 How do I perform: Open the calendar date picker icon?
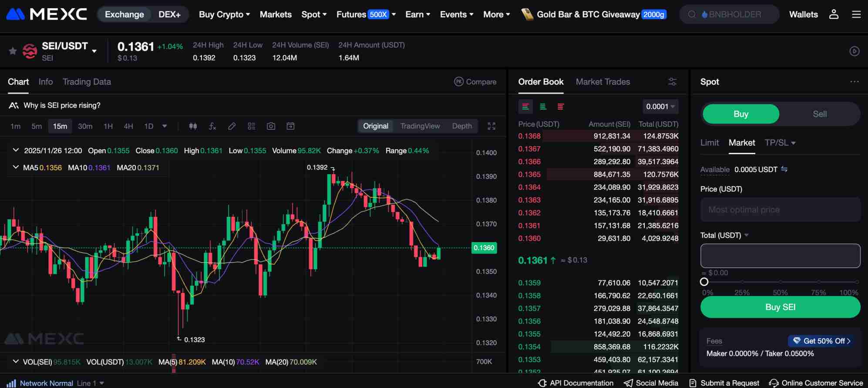coord(290,126)
